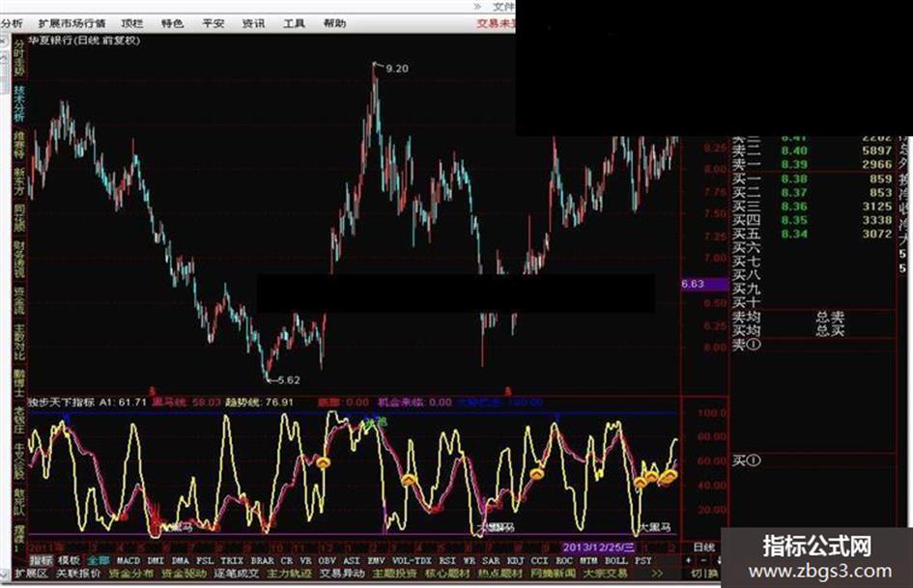Apply the VR indicator
Viewport: 913px width, 588px height.
coord(305,561)
